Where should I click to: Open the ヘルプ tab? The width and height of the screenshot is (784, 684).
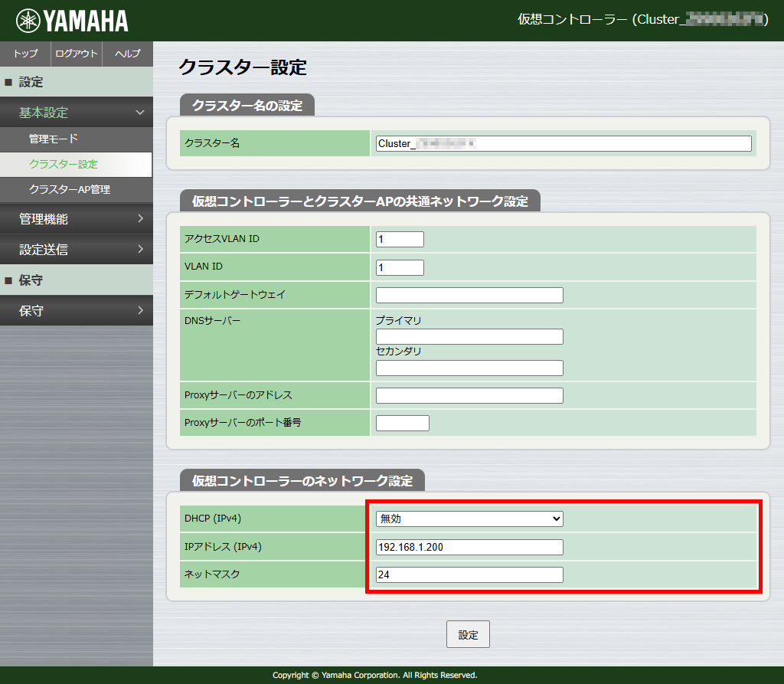128,54
